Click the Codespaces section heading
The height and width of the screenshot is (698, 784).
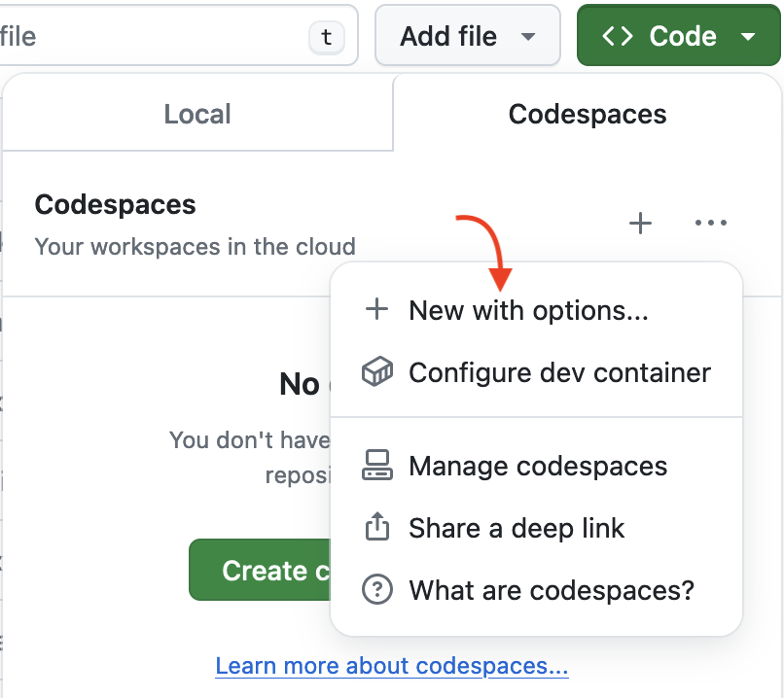point(115,204)
